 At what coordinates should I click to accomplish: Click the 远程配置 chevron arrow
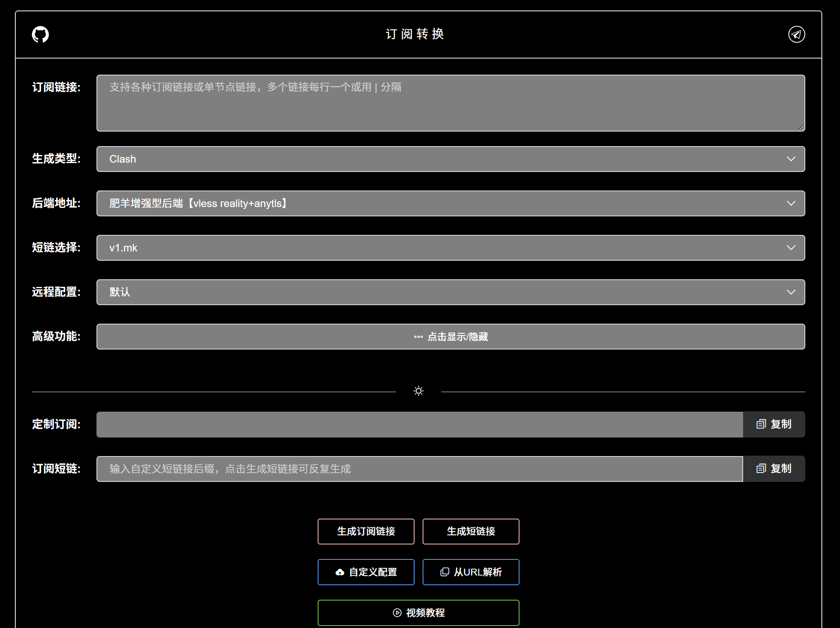click(791, 292)
